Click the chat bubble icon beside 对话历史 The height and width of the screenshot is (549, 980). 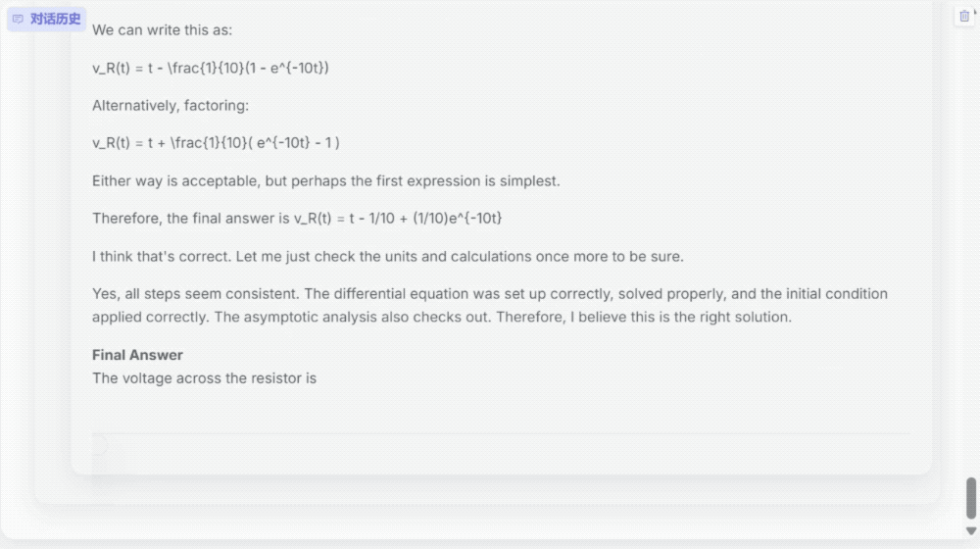point(18,19)
